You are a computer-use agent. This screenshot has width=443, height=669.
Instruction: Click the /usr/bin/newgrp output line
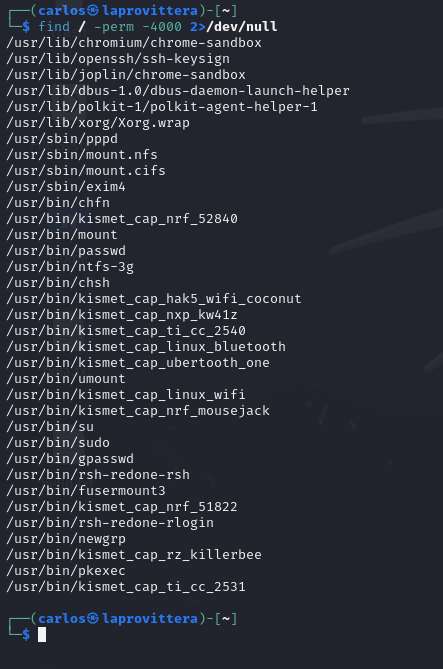click(66, 538)
